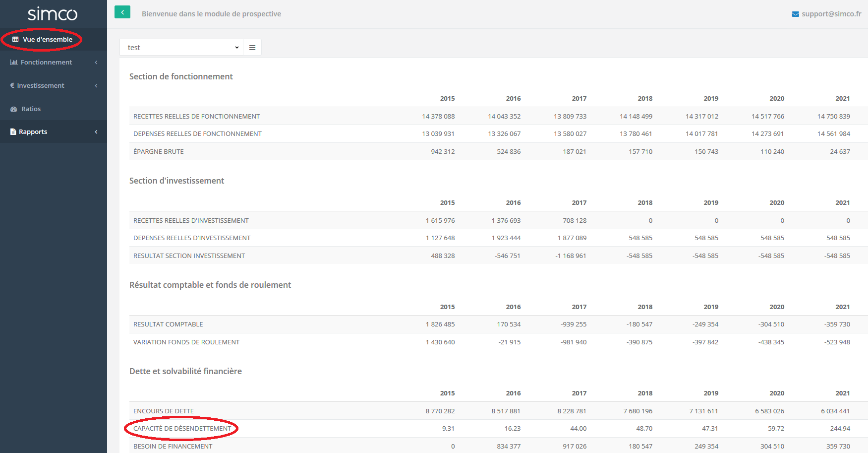Click the dashboard icon for Ratios
868x453 pixels.
point(14,109)
